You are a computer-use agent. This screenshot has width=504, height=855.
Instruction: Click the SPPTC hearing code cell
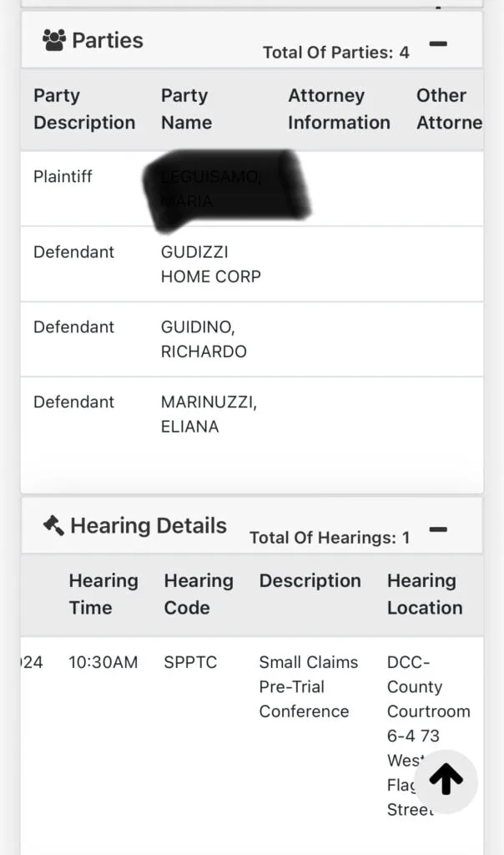click(190, 662)
